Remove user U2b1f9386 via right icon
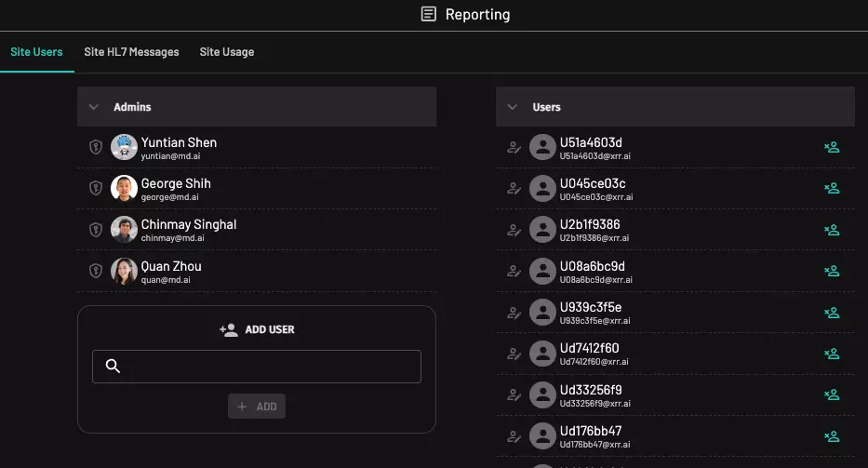This screenshot has height=468, width=868. pos(832,230)
